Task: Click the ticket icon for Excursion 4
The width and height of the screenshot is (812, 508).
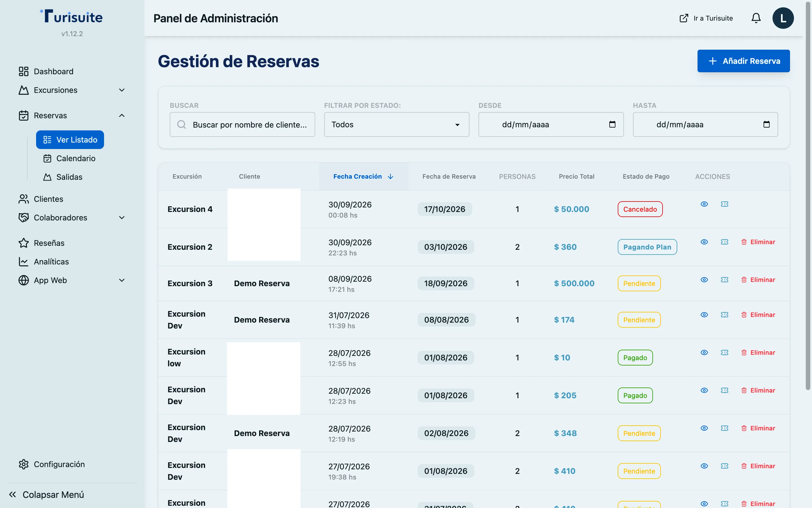Action: 724,204
